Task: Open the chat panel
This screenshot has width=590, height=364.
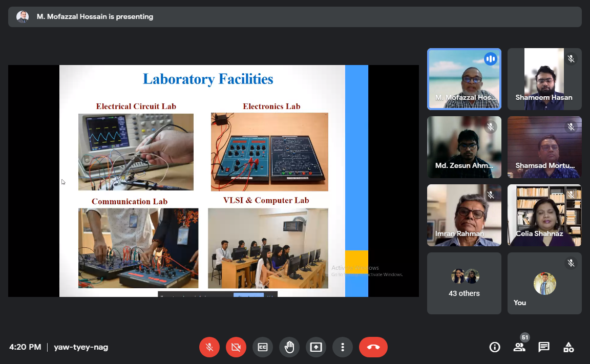Action: click(x=544, y=347)
